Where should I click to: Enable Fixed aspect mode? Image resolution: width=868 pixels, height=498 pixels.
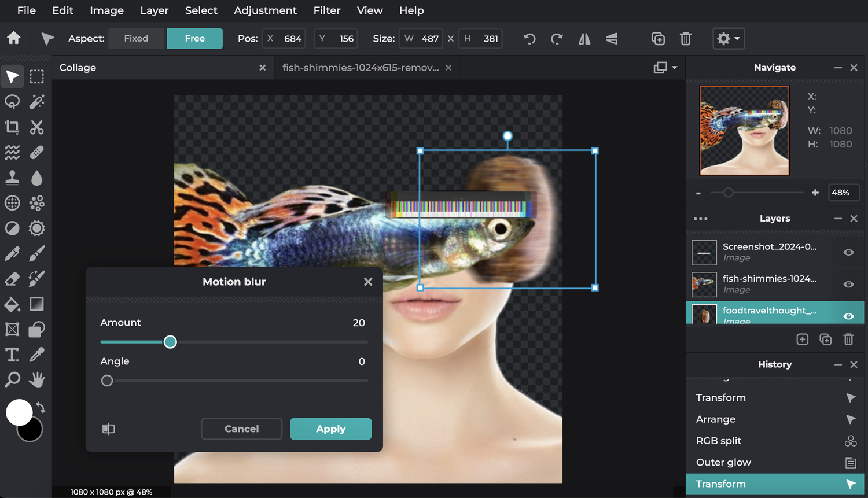(x=136, y=38)
